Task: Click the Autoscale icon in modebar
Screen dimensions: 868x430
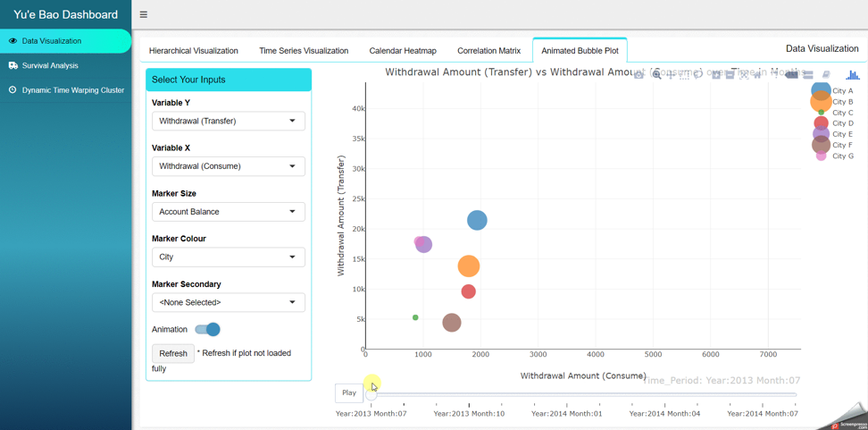Action: point(744,75)
